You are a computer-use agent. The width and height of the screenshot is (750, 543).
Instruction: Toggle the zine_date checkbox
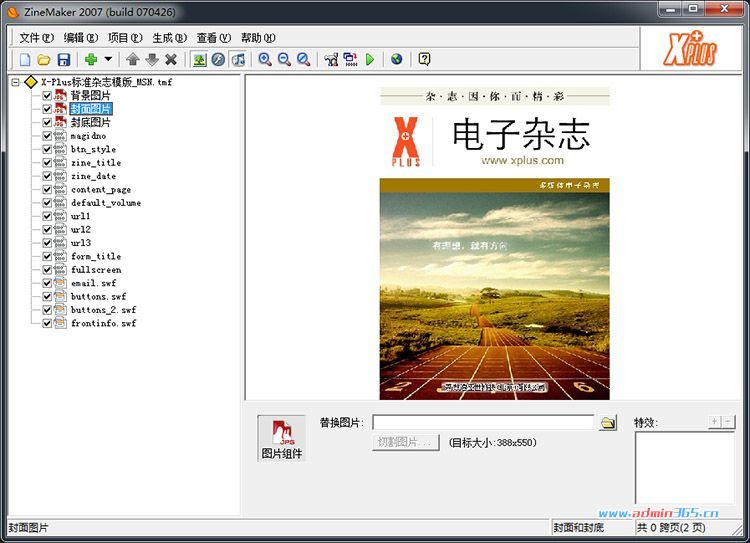click(47, 176)
